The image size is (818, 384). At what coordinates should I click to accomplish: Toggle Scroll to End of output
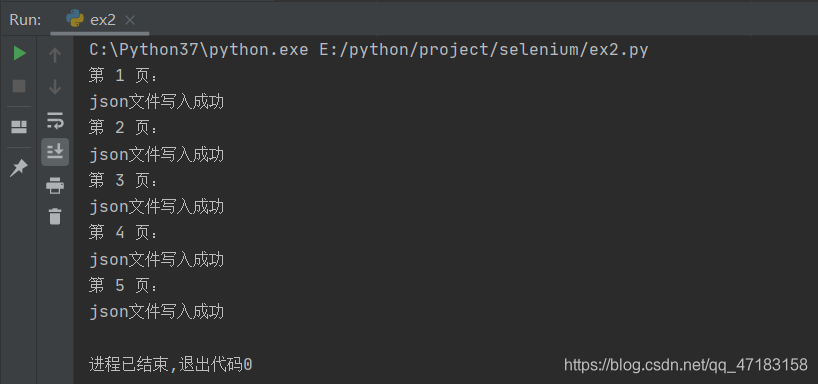55,152
